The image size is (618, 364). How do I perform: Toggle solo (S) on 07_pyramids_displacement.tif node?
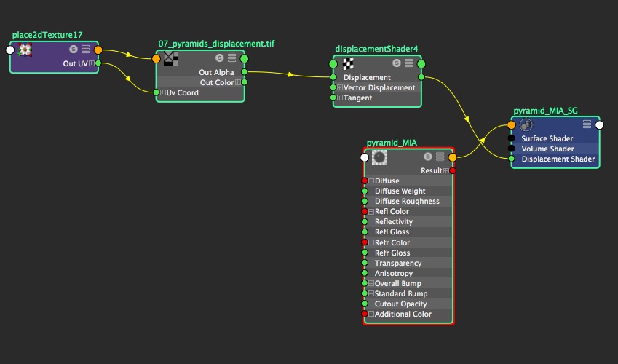[x=220, y=58]
